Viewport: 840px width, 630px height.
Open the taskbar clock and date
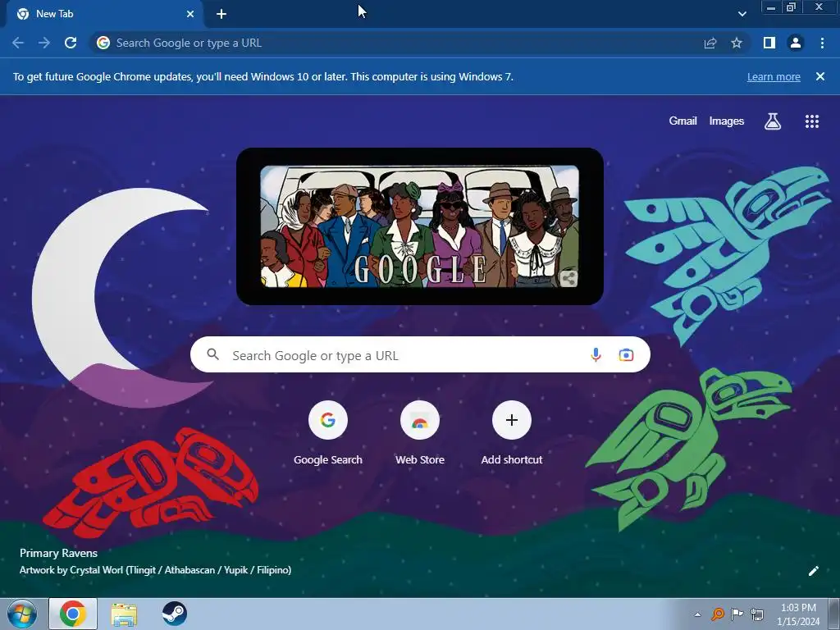798,614
